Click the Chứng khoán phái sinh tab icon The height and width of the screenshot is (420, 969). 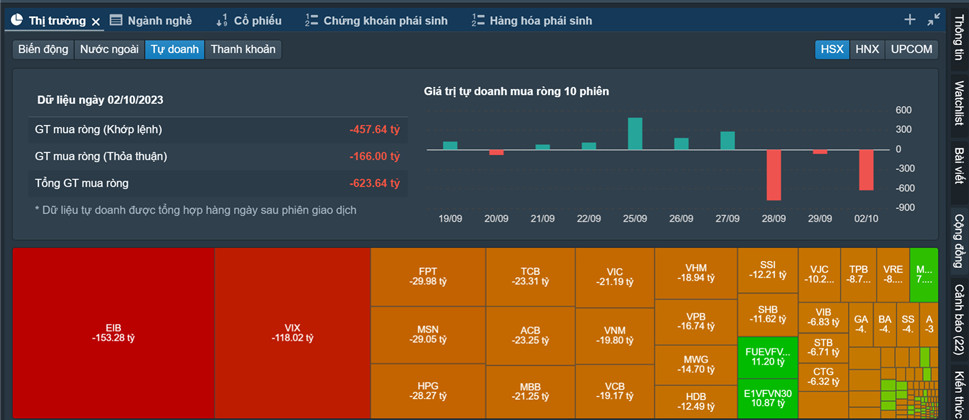coord(311,20)
